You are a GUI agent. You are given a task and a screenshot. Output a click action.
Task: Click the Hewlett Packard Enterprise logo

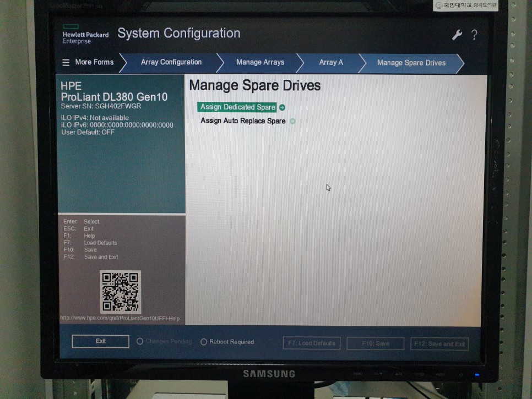[85, 34]
